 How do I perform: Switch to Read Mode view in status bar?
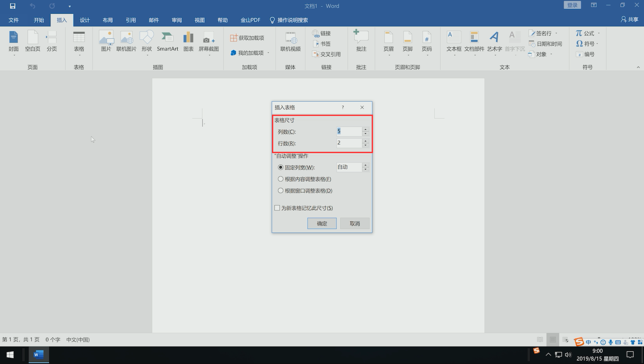pyautogui.click(x=540, y=340)
